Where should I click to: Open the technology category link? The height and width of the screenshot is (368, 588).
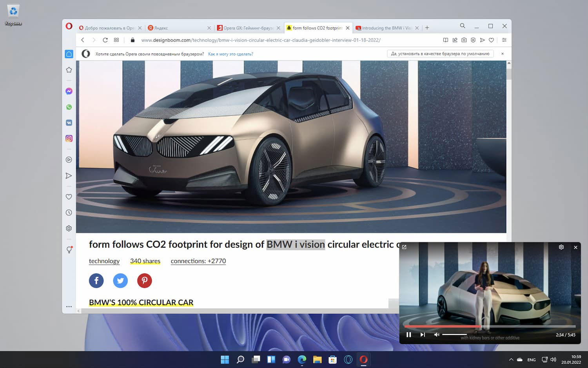click(104, 261)
